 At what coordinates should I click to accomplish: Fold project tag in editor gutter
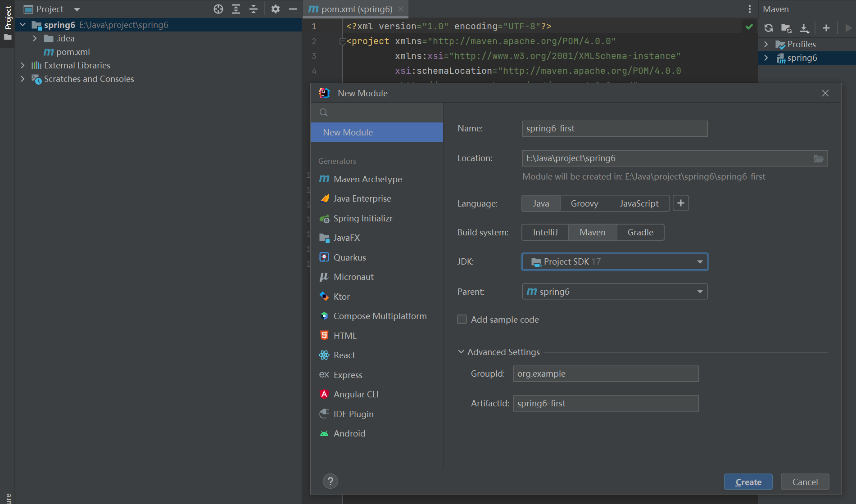click(342, 41)
